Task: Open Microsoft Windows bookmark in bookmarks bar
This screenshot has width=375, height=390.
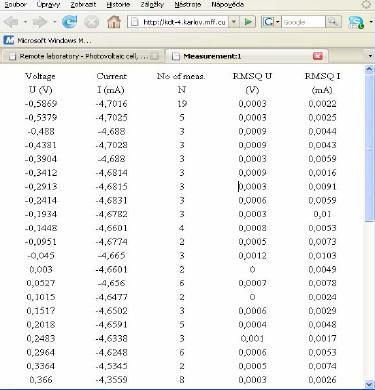Action: coord(48,41)
